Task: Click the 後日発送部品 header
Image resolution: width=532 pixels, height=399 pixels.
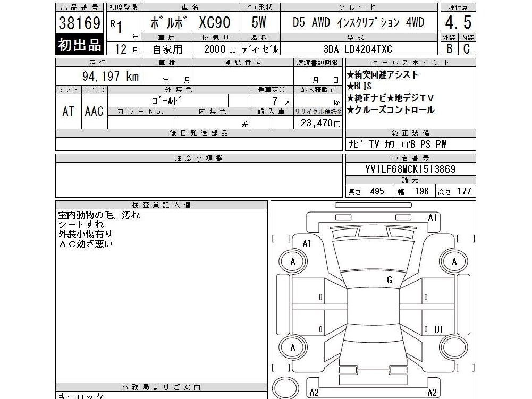Action: (x=199, y=133)
